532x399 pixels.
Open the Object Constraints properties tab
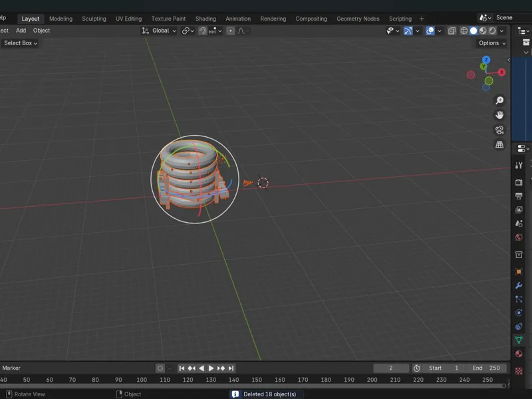(519, 327)
